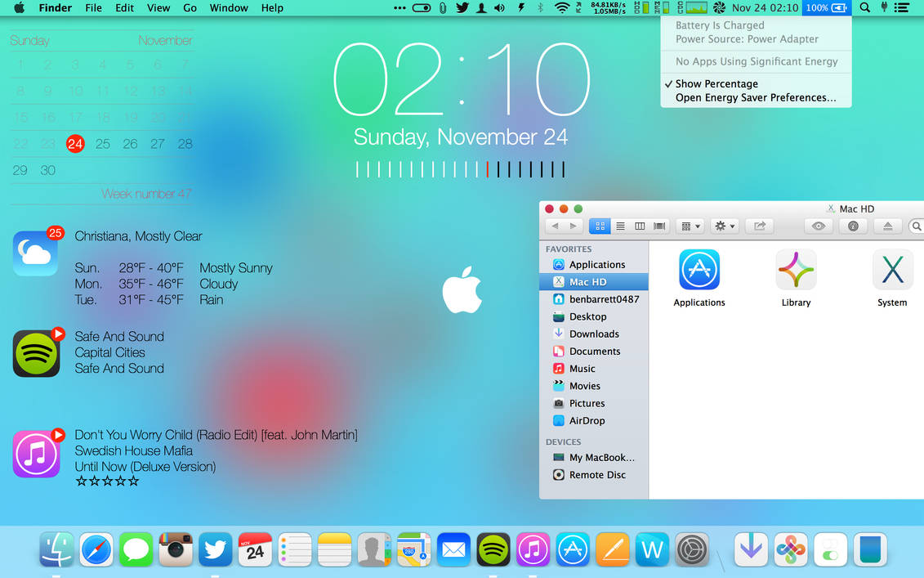Select Remote Disc in Finder sidebar

pos(593,475)
